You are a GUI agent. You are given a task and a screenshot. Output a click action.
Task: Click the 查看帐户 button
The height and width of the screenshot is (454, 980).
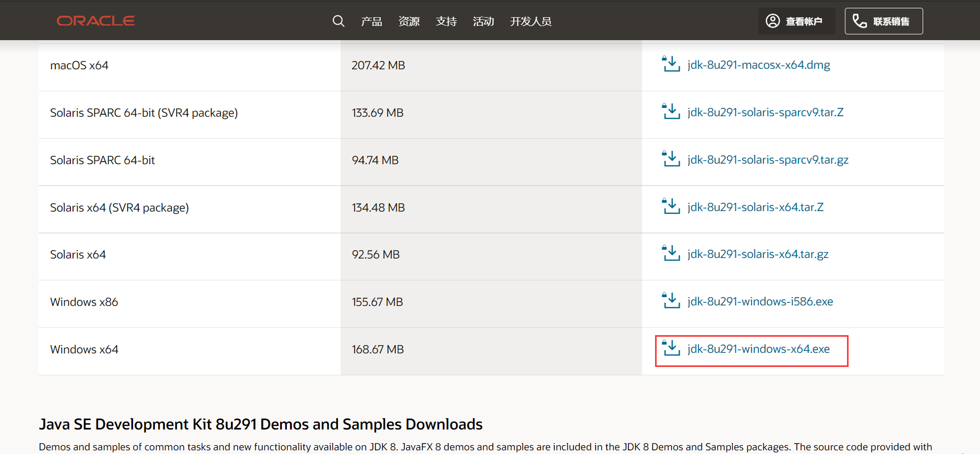(796, 21)
